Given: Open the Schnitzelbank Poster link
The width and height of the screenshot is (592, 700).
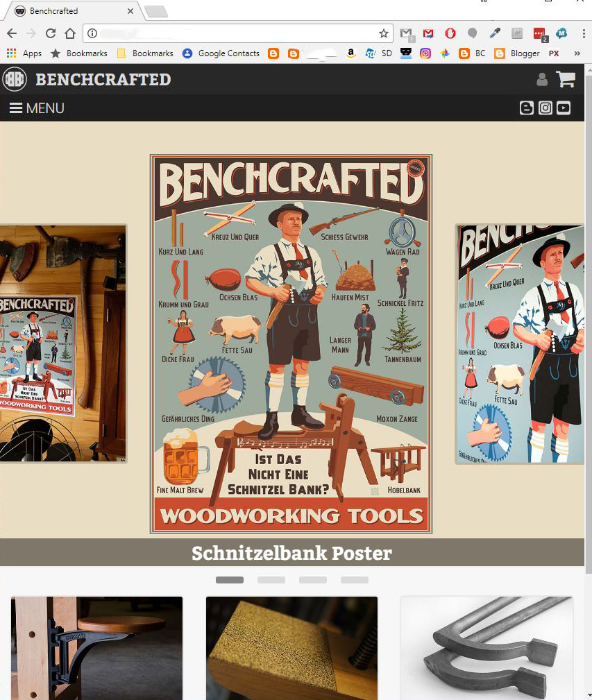Looking at the screenshot, I should pos(291,553).
